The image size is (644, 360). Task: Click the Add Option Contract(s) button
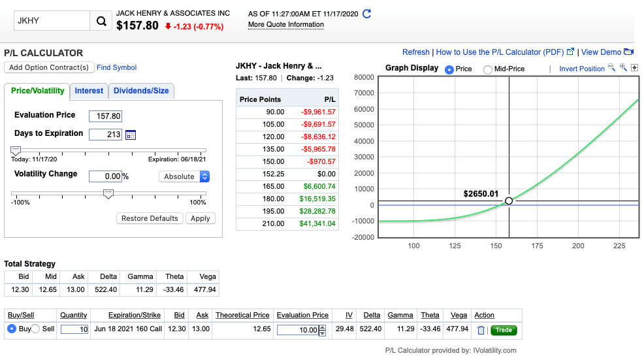[x=49, y=67]
